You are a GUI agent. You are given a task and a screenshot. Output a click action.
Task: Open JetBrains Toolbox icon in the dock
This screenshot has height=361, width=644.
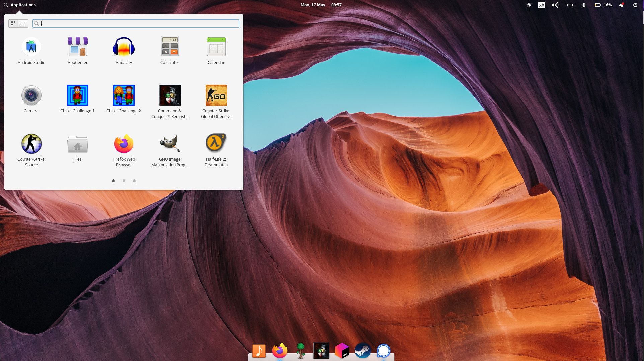[342, 351]
